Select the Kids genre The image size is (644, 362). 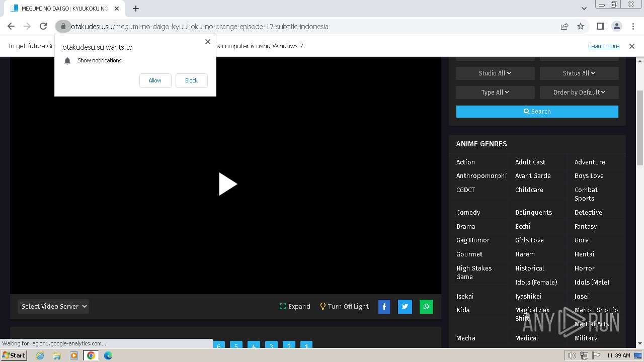click(463, 310)
